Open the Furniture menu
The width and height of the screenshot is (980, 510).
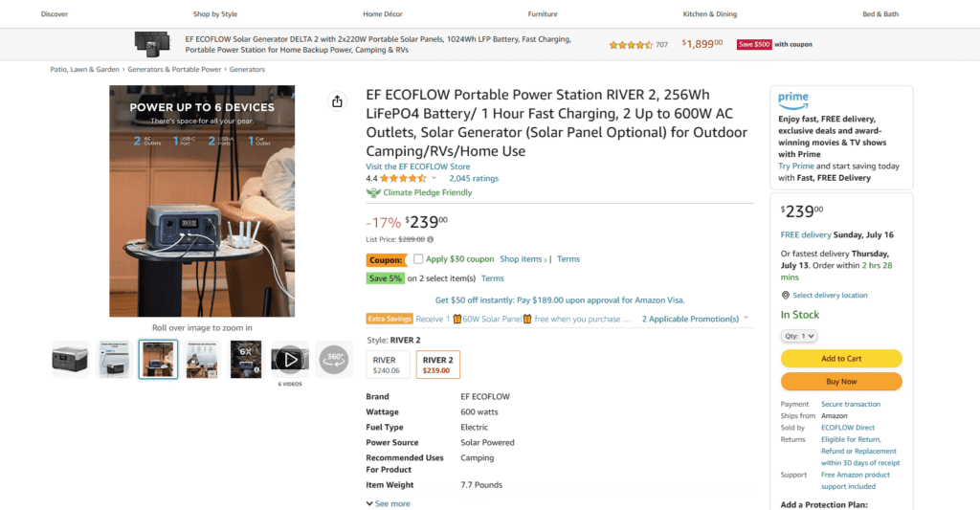[x=543, y=14]
